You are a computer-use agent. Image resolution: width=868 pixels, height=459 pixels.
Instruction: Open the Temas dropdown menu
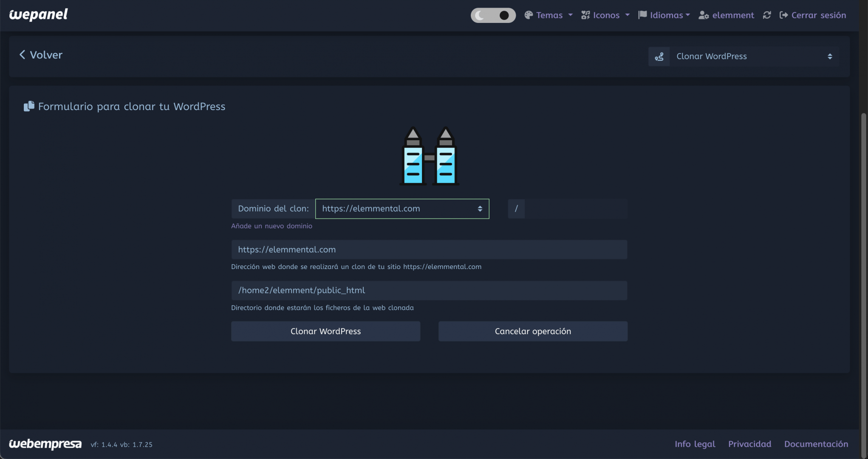549,15
